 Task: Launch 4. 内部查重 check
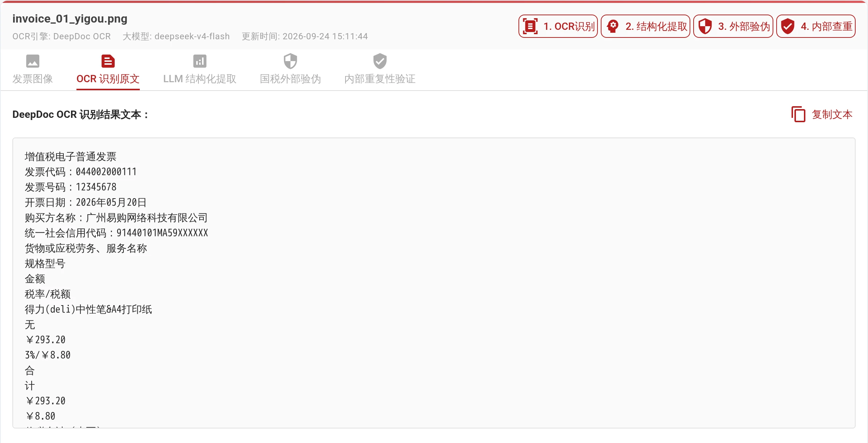click(x=816, y=26)
